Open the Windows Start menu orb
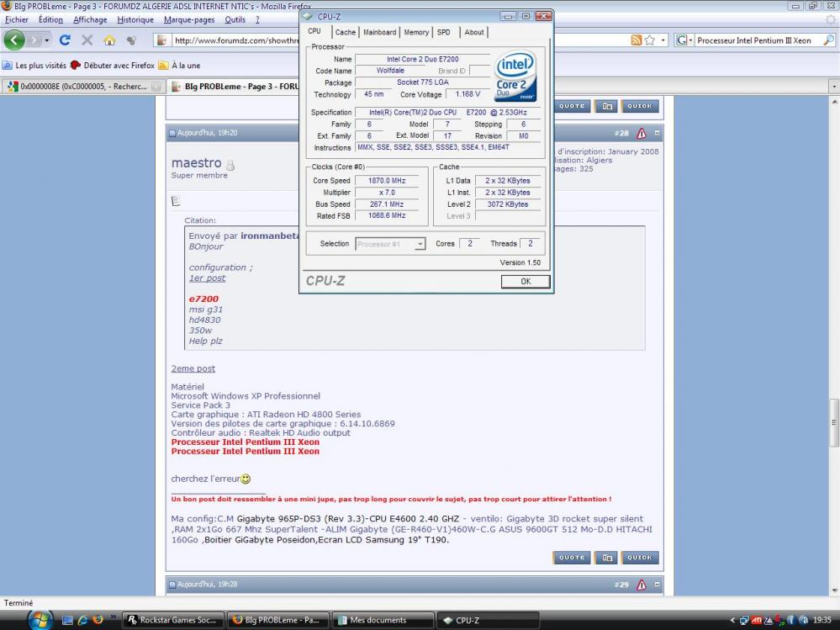Image resolution: width=840 pixels, height=630 pixels. point(40,620)
